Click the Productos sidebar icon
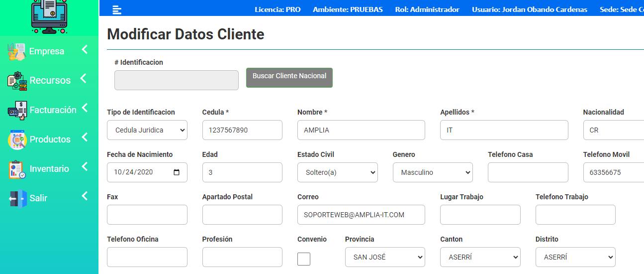Image resolution: width=644 pixels, height=274 pixels. [x=17, y=139]
